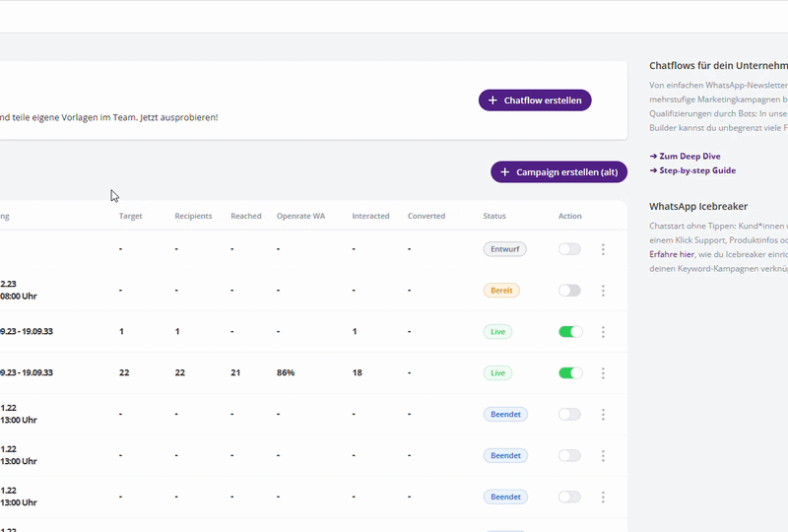Open three-dot menu for Bereit campaign
The height and width of the screenshot is (532, 788).
603,291
